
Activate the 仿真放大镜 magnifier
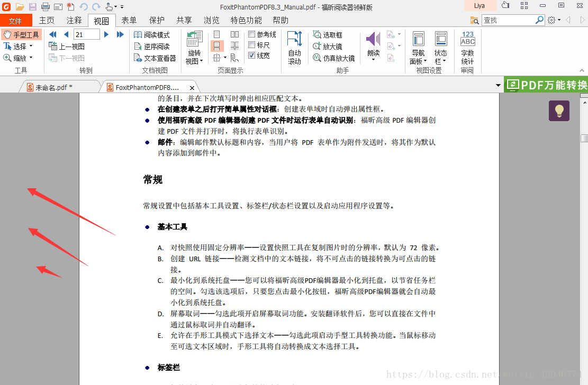334,58
